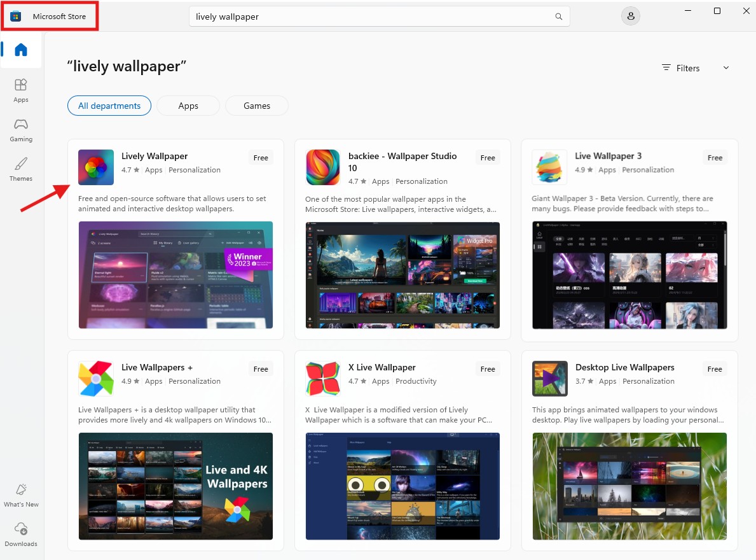Viewport: 756px width, 560px height.
Task: Open the Live Wallpapers + preview screenshot
Action: coord(175,486)
